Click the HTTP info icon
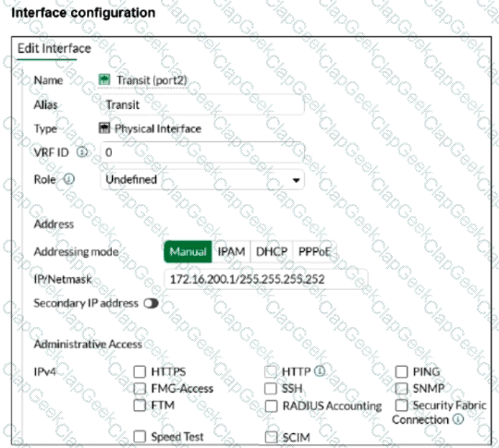499x448 pixels. click(x=320, y=371)
